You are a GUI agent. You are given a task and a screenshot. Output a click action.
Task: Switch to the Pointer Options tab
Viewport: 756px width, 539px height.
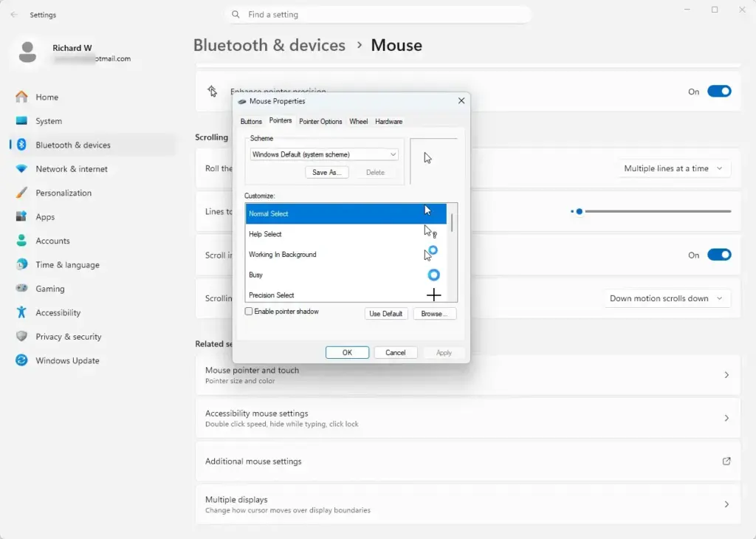320,122
